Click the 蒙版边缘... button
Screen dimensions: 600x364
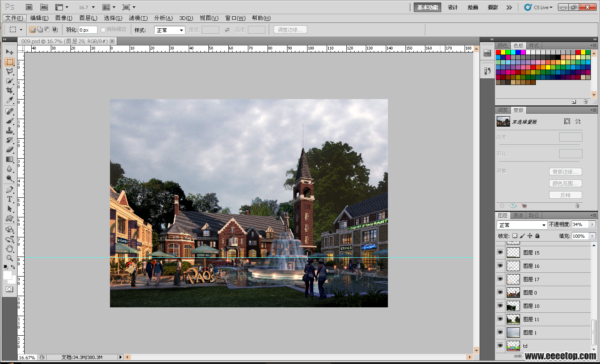point(565,172)
